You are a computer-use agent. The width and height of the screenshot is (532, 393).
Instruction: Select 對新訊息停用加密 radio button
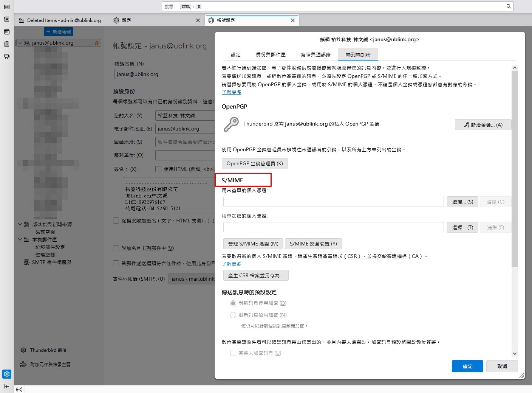coord(233,303)
